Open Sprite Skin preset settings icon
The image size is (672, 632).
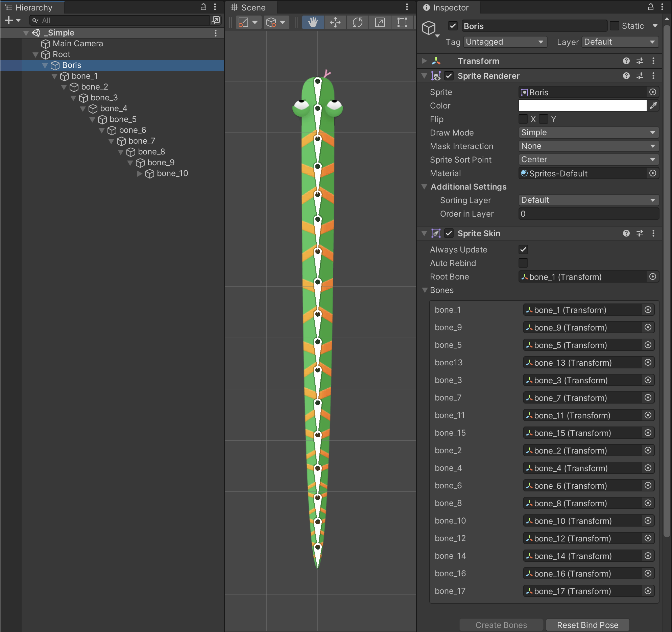pyautogui.click(x=640, y=233)
